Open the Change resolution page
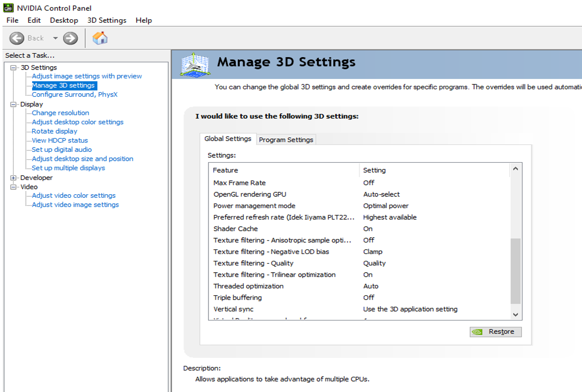Viewport: 582px width, 392px height. tap(61, 113)
